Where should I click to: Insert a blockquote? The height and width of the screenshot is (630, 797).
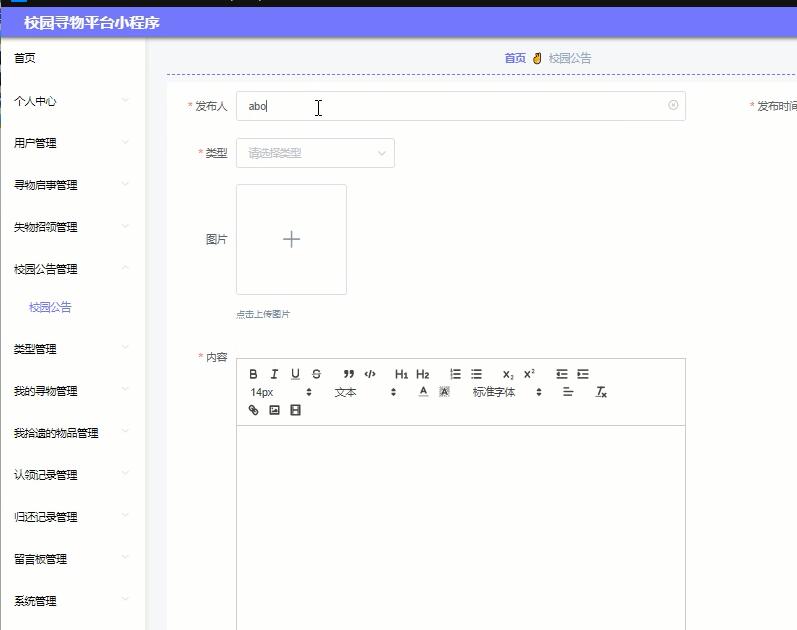[x=349, y=374]
